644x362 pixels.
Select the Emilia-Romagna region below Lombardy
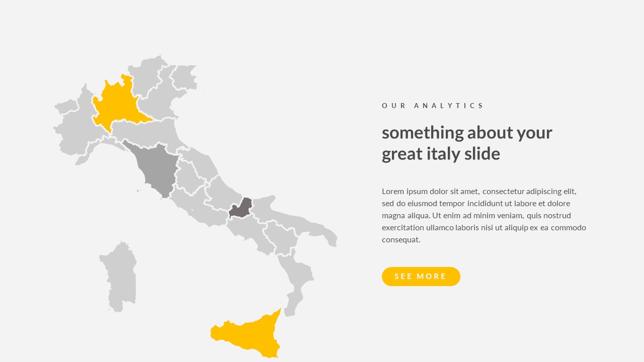[x=146, y=132]
